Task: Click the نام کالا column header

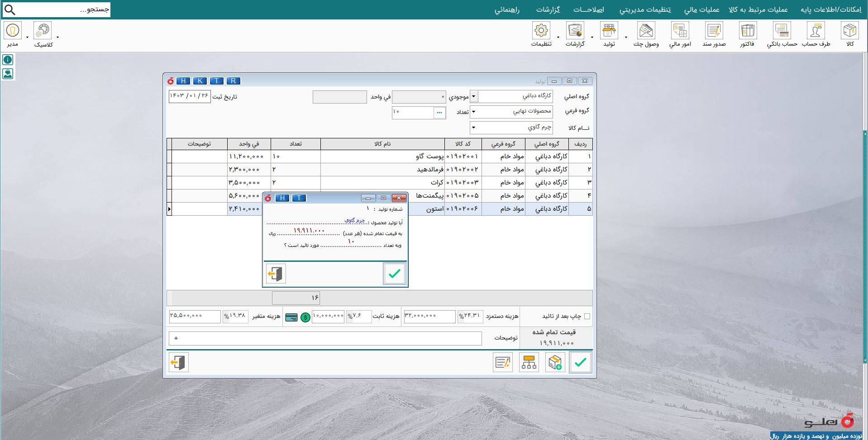Action: point(382,144)
